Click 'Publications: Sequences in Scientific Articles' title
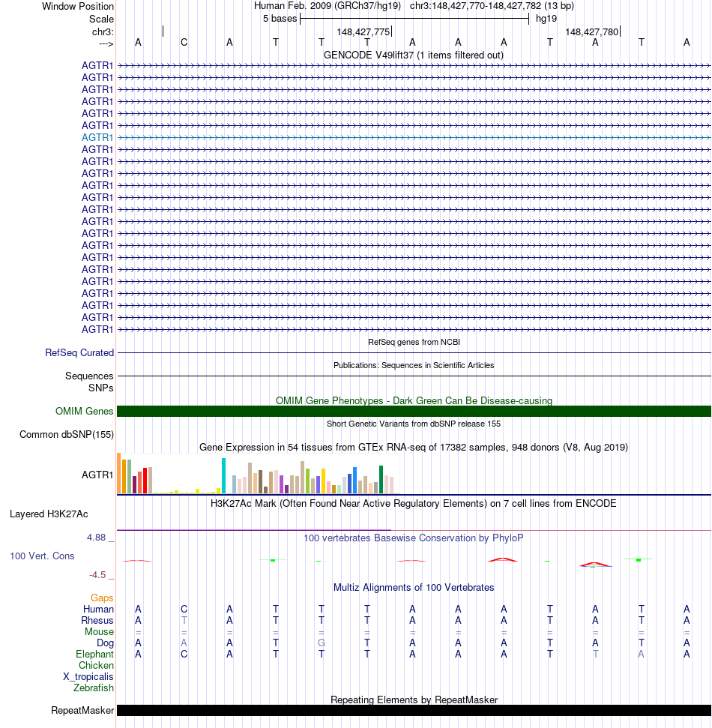This screenshot has width=712, height=728. 414,365
